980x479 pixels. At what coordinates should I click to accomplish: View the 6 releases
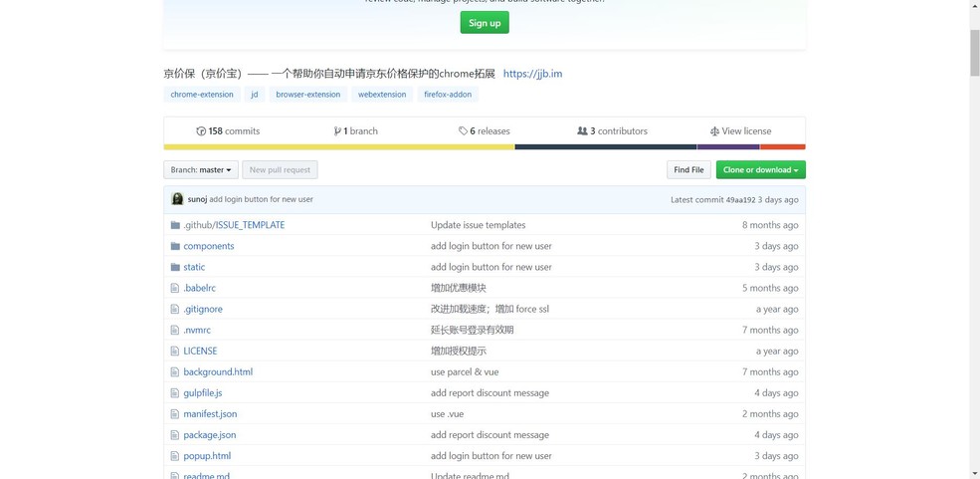[x=484, y=131]
